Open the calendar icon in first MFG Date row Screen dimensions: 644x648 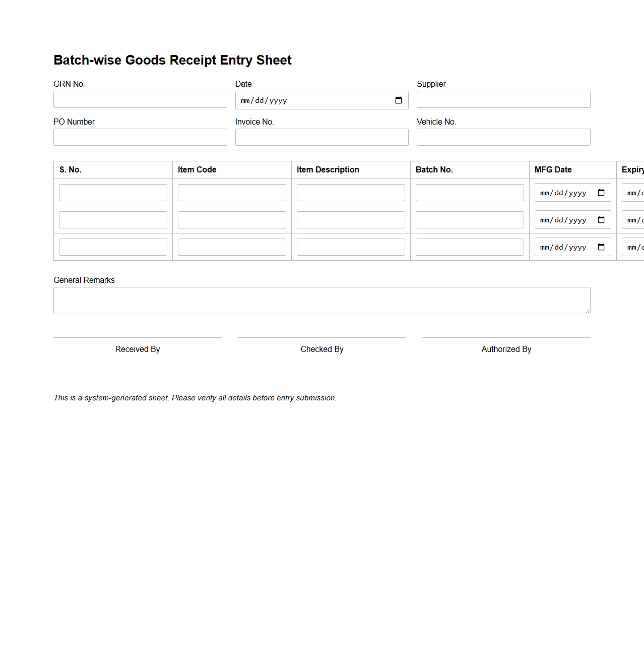coord(601,192)
